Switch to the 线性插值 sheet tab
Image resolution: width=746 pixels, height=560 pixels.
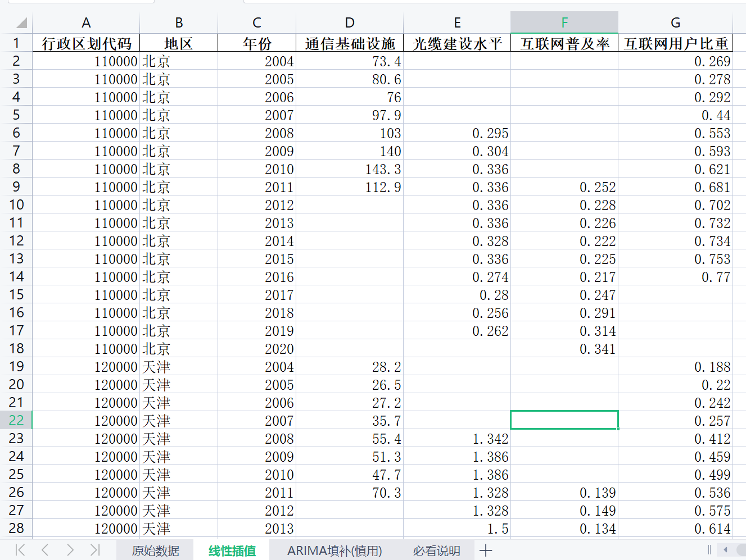(232, 550)
